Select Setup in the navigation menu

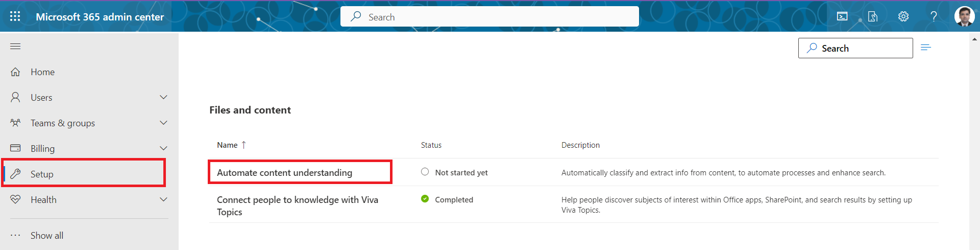pos(42,174)
